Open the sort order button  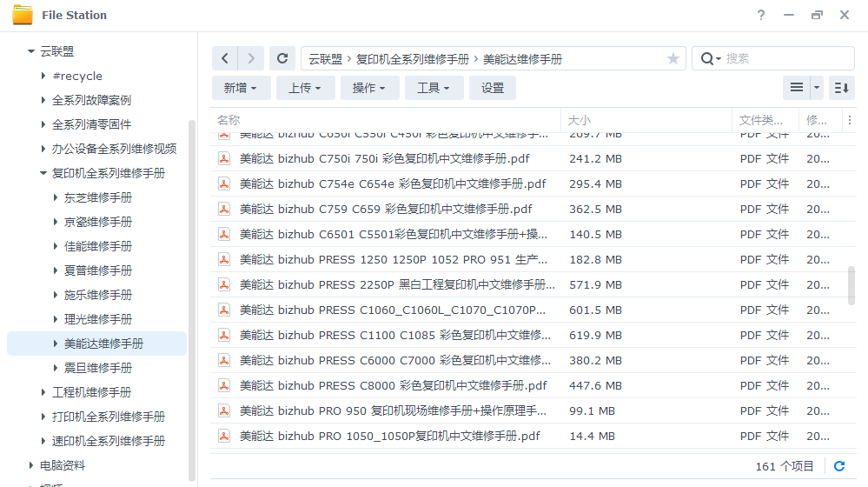click(841, 88)
